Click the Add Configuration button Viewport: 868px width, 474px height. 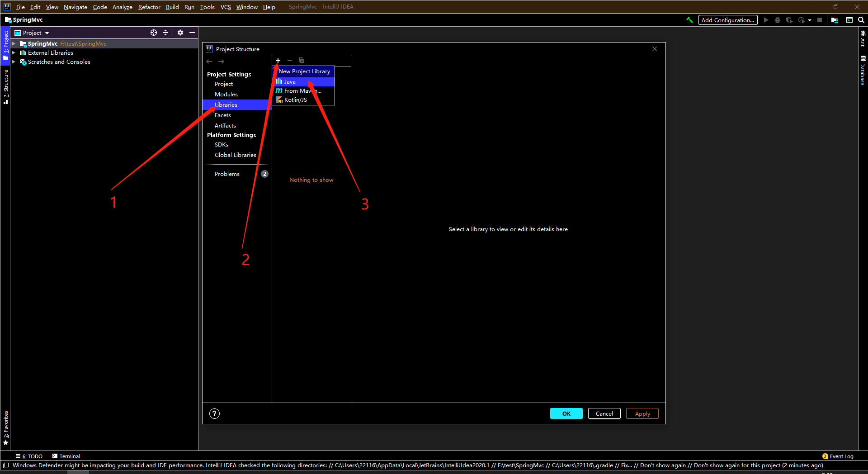pyautogui.click(x=727, y=20)
